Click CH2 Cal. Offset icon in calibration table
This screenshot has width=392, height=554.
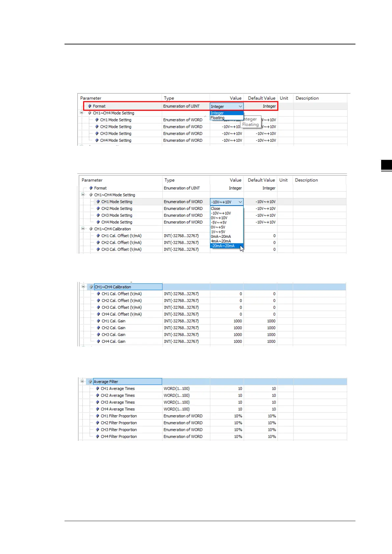[98, 301]
